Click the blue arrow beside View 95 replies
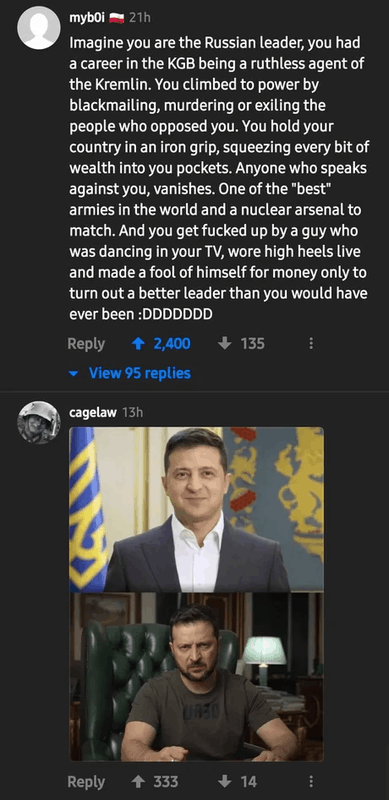 tap(74, 374)
